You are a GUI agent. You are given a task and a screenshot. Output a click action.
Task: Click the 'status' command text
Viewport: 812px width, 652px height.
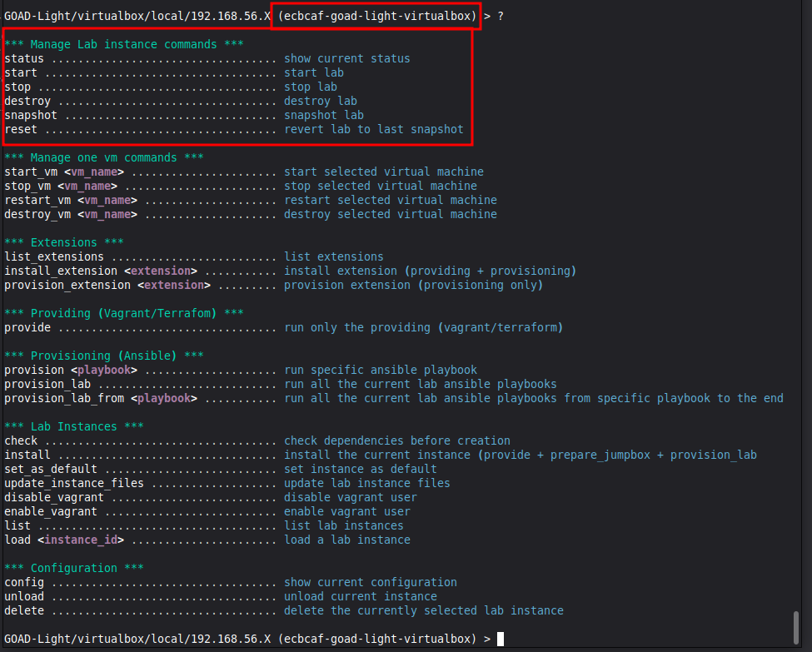(x=24, y=59)
